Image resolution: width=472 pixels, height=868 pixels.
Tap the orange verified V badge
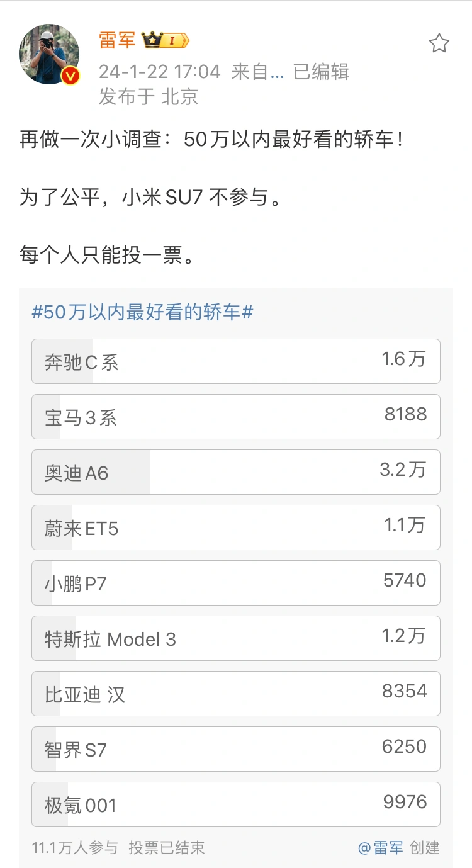pyautogui.click(x=70, y=76)
